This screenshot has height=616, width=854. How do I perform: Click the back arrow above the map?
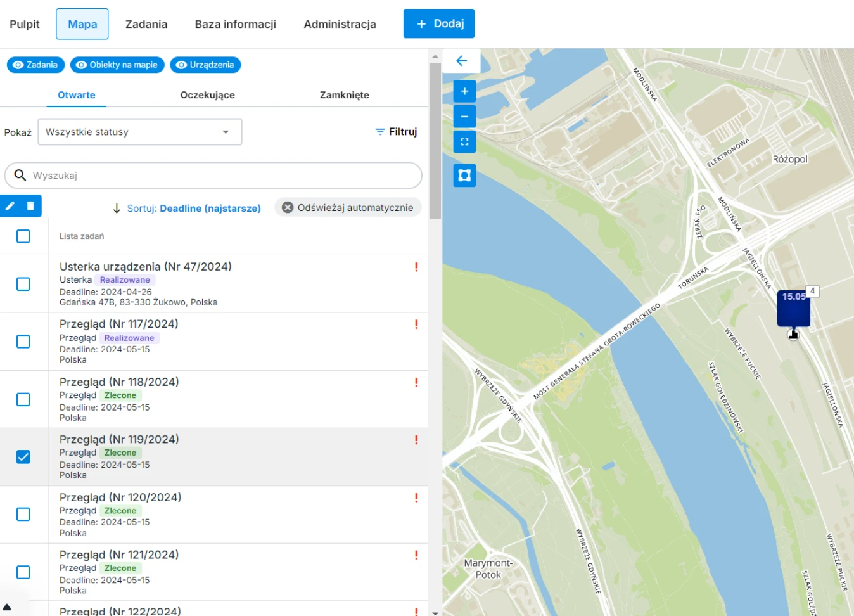click(462, 61)
